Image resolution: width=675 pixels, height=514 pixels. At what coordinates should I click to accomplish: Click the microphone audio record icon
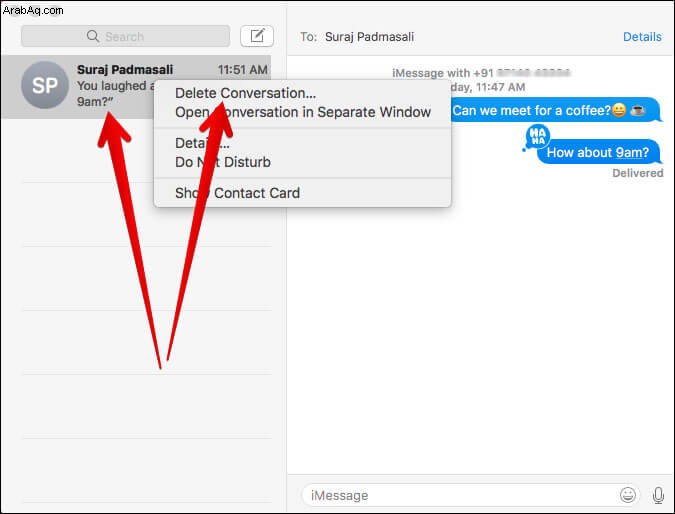pyautogui.click(x=658, y=495)
